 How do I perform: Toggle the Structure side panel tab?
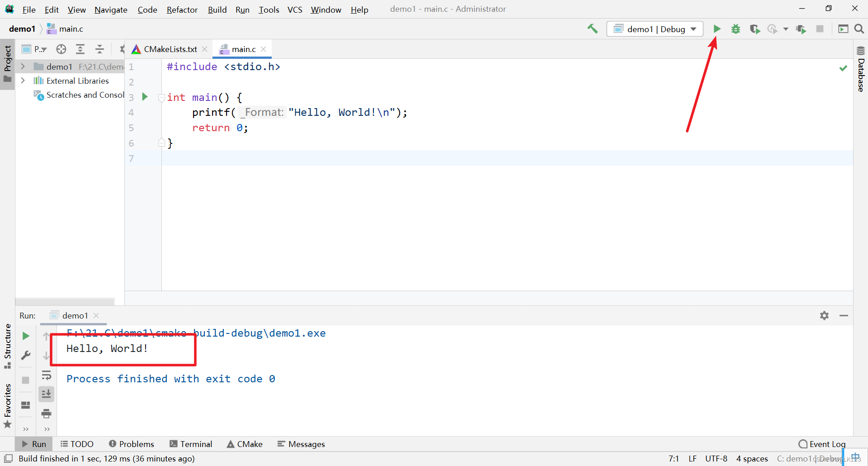pyautogui.click(x=7, y=346)
